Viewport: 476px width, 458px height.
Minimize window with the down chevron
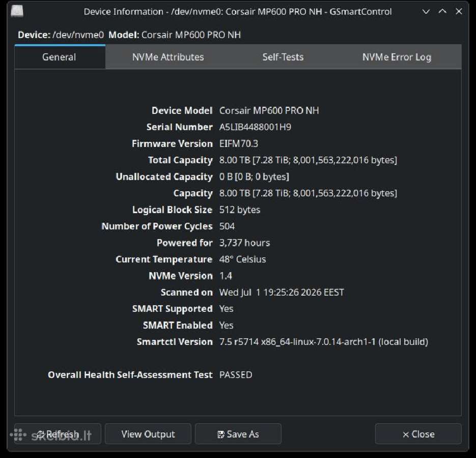[x=426, y=12]
